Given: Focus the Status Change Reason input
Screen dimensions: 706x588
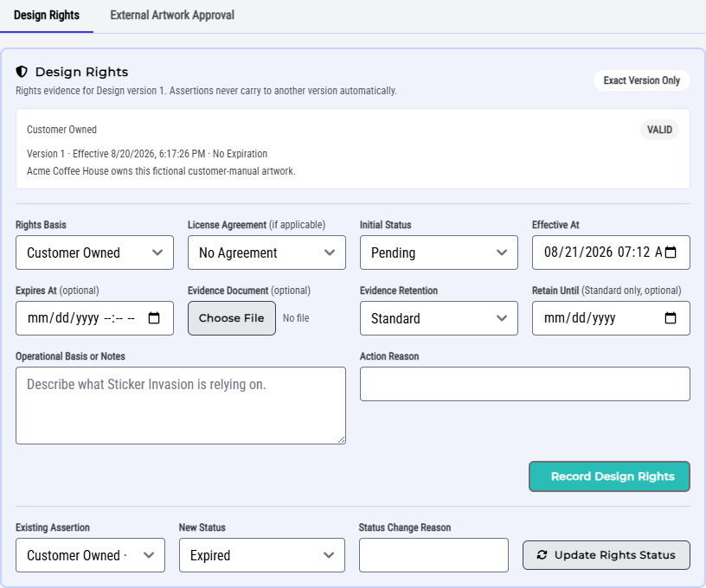Looking at the screenshot, I should (433, 555).
